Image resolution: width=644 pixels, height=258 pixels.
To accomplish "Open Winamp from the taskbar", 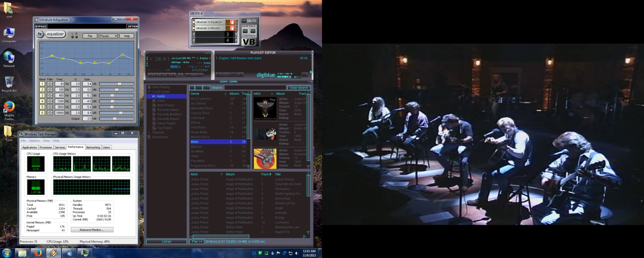I will 53,253.
